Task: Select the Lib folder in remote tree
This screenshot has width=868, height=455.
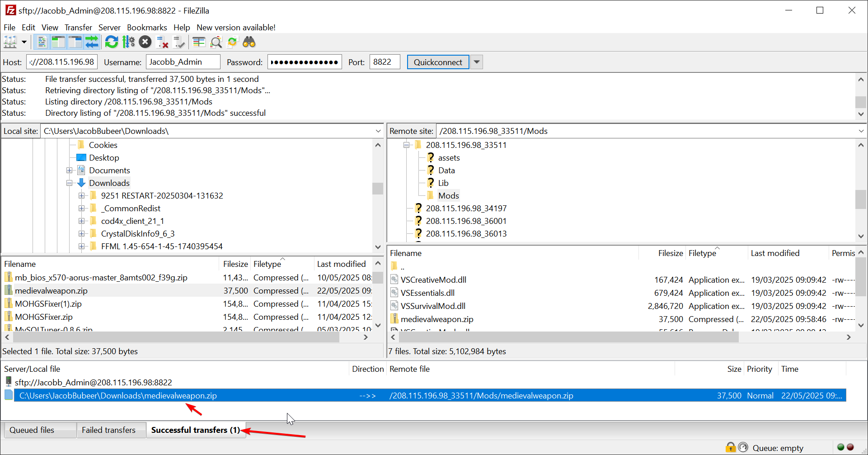Action: click(443, 183)
